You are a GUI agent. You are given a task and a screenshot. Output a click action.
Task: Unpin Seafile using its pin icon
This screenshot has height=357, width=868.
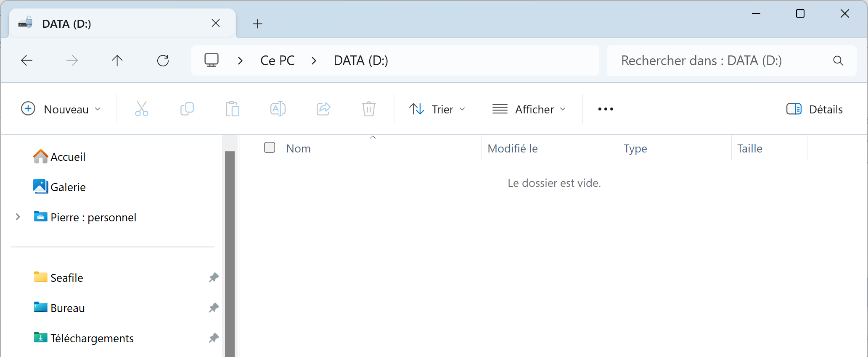tap(214, 278)
